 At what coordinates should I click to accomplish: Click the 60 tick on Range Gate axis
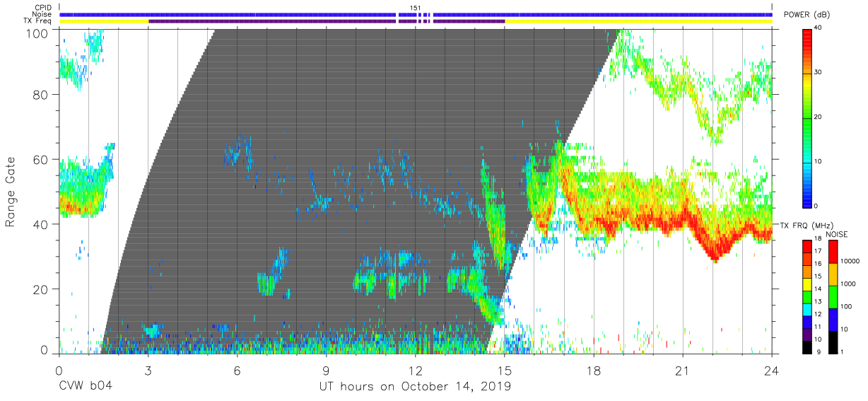40,160
